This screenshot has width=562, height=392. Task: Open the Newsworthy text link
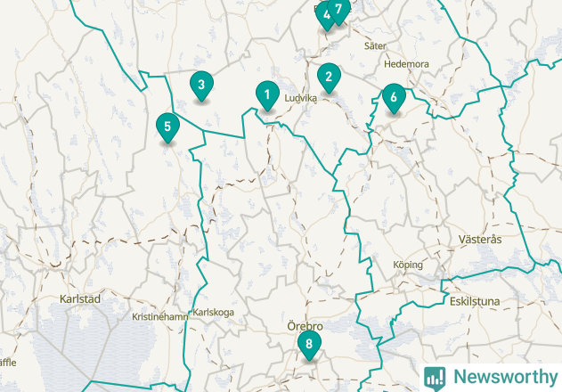(505, 377)
